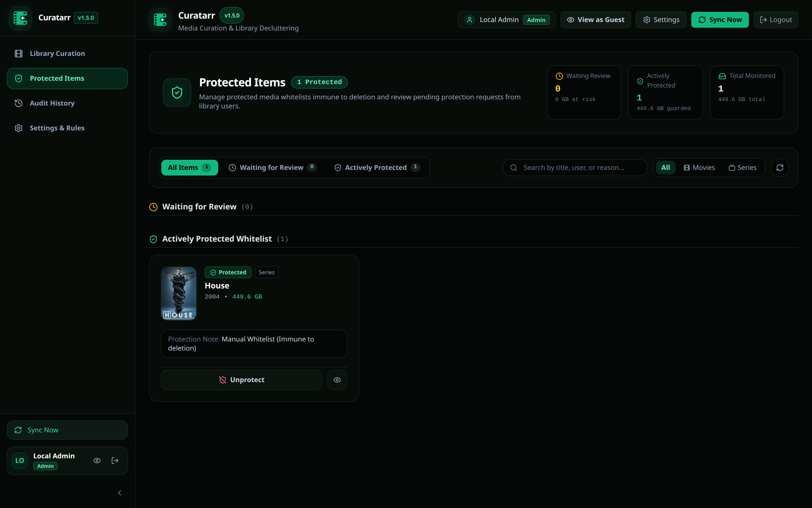
Task: Switch to Waiting for Review tab
Action: tap(272, 168)
